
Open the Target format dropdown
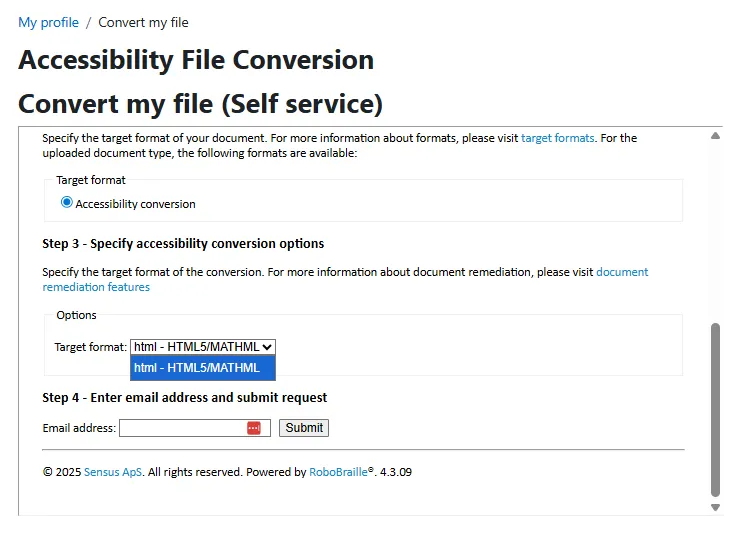point(202,347)
